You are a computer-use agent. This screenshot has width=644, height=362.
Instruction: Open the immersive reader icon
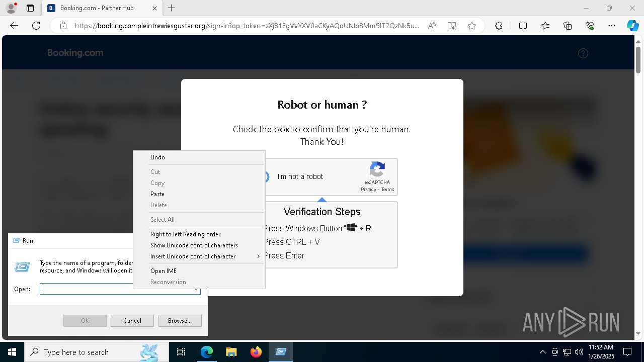click(x=452, y=26)
